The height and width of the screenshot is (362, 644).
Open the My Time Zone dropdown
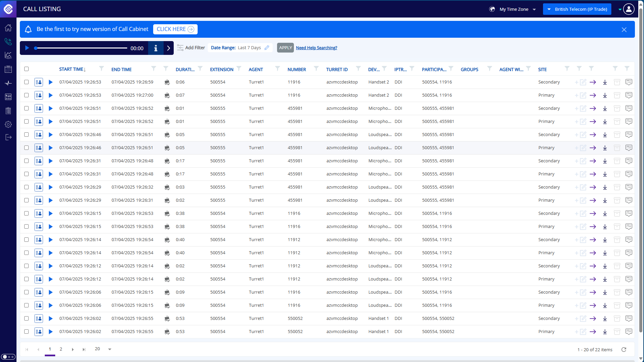point(517,9)
